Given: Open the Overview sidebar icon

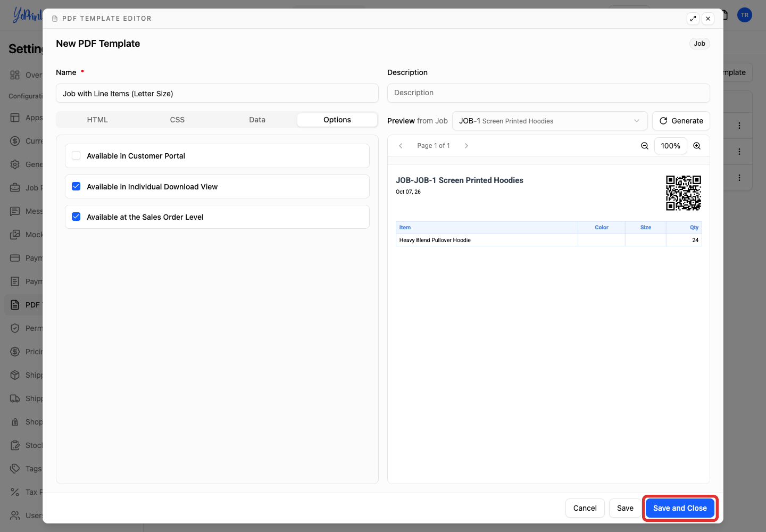Looking at the screenshot, I should [x=15, y=75].
